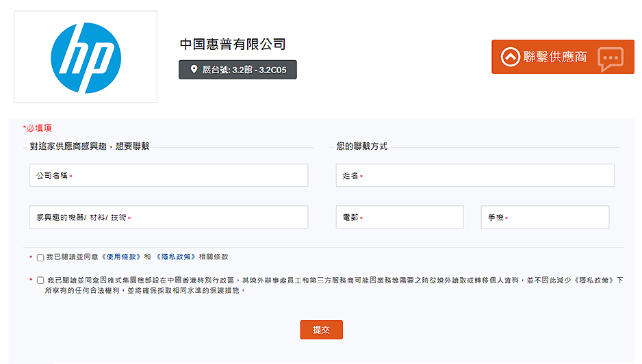Select the 展台號 3.2館 - 3.2C05 badge
The width and height of the screenshot is (642, 364).
237,70
